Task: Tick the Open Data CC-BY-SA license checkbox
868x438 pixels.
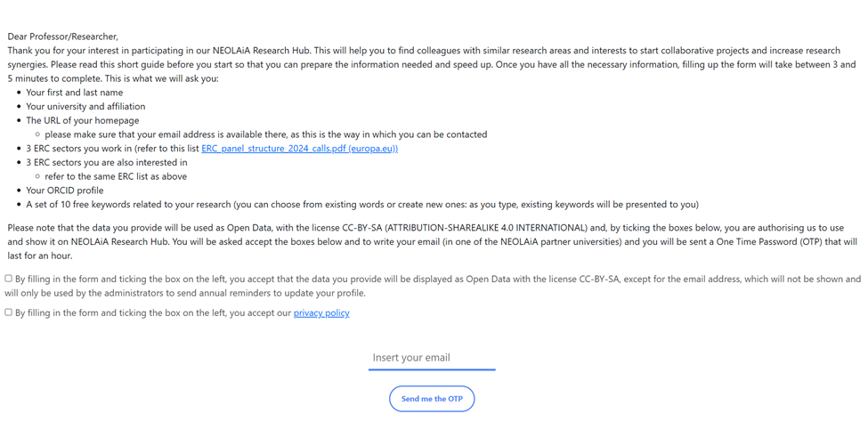Action: coord(9,279)
